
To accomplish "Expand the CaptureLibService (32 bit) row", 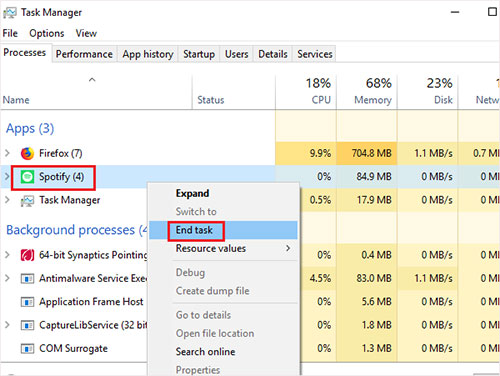I will pyautogui.click(x=7, y=325).
